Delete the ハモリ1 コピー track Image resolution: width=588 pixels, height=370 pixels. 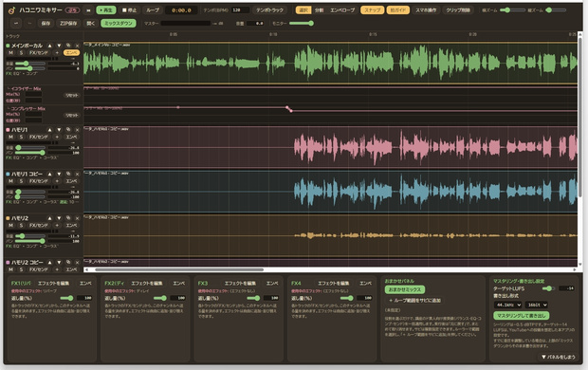(x=77, y=174)
